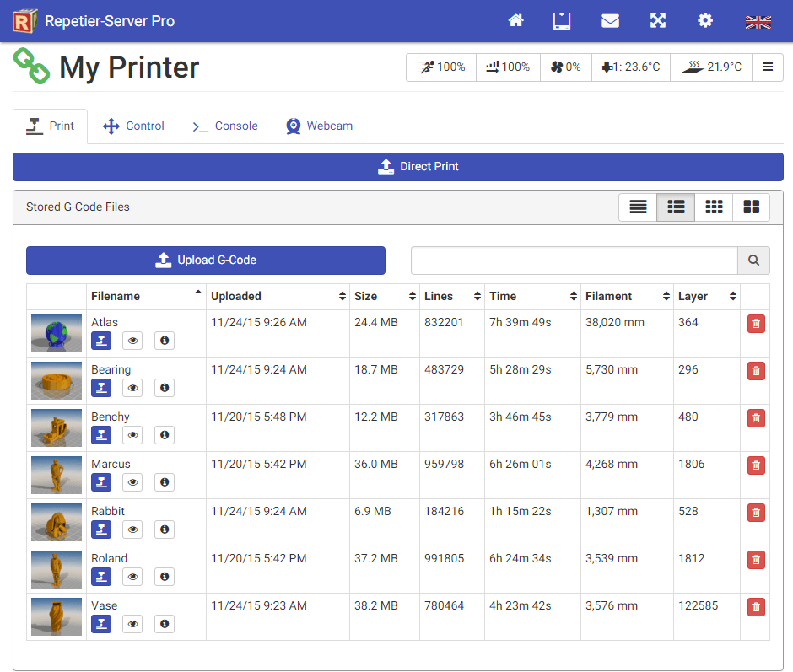Toggle fullscreen with the expand arrows icon
This screenshot has width=793, height=672.
point(658,21)
